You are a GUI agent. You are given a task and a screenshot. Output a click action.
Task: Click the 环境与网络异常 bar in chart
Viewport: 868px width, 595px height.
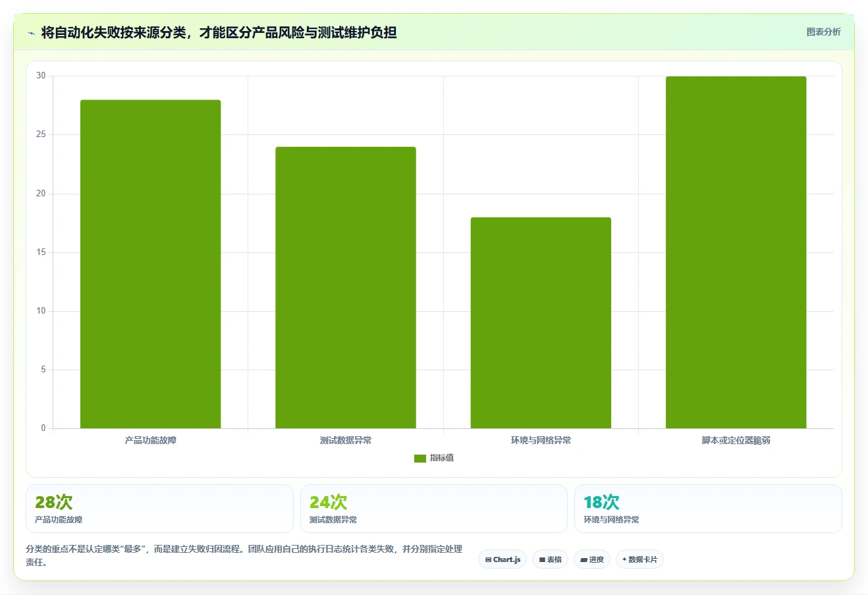[x=541, y=323]
